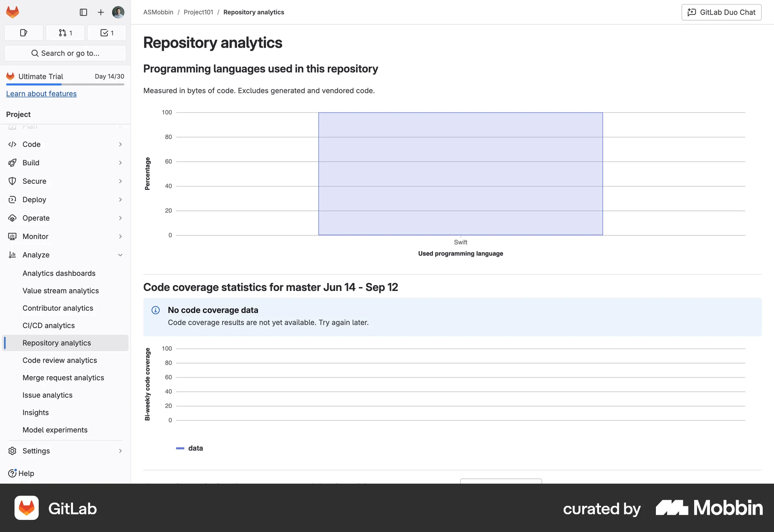The width and height of the screenshot is (774, 532).
Task: Open the Learn about features link
Action: [x=41, y=94]
